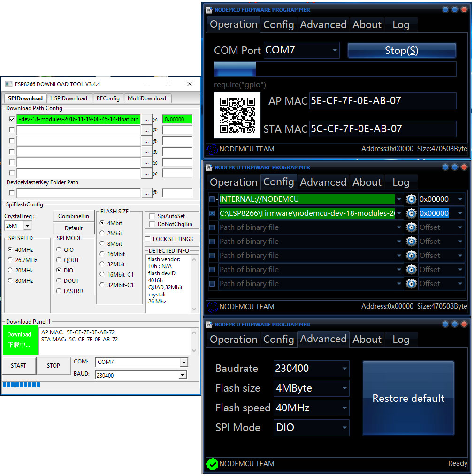Enable SpiAutoSet checkbox
Screen dimensions: 474x476
(x=152, y=216)
